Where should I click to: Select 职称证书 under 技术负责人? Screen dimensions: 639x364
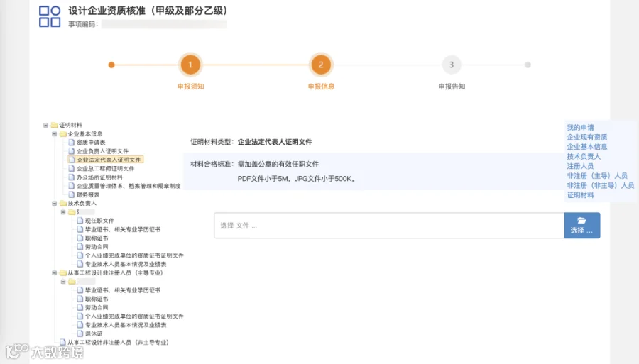coord(97,238)
